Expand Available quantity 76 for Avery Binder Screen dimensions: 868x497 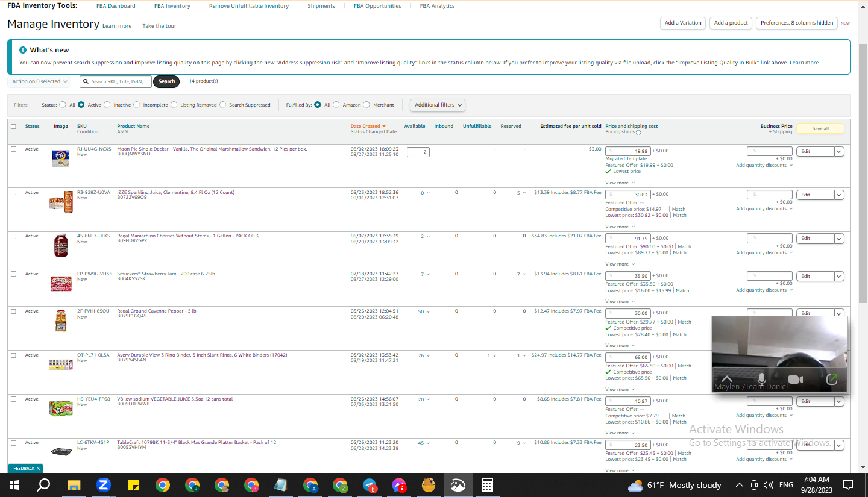(x=424, y=355)
